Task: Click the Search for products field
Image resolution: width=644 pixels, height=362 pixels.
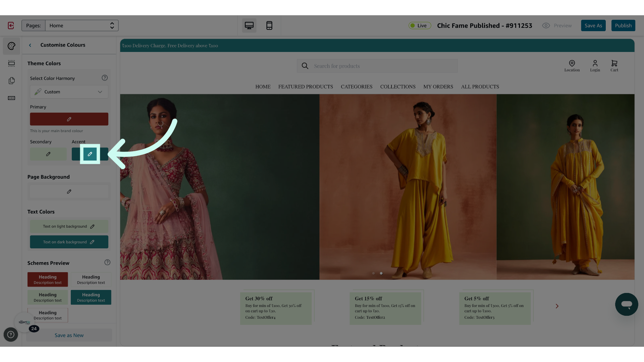Action: (x=377, y=66)
